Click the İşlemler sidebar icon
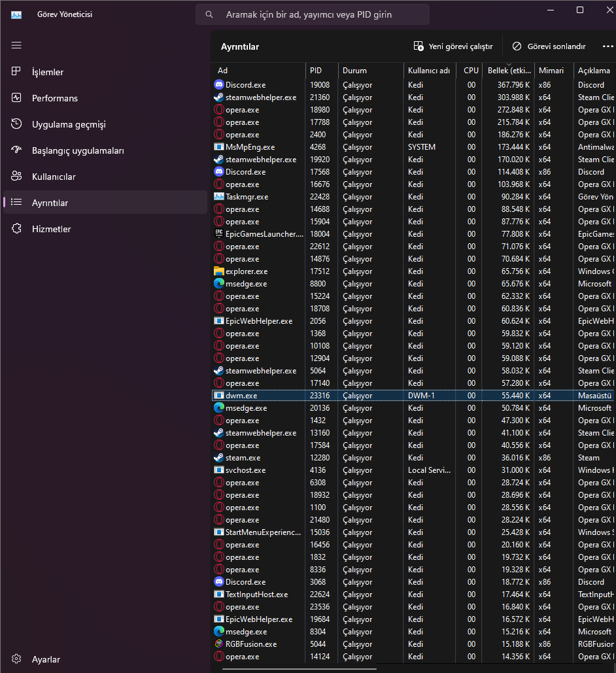 pyautogui.click(x=16, y=72)
